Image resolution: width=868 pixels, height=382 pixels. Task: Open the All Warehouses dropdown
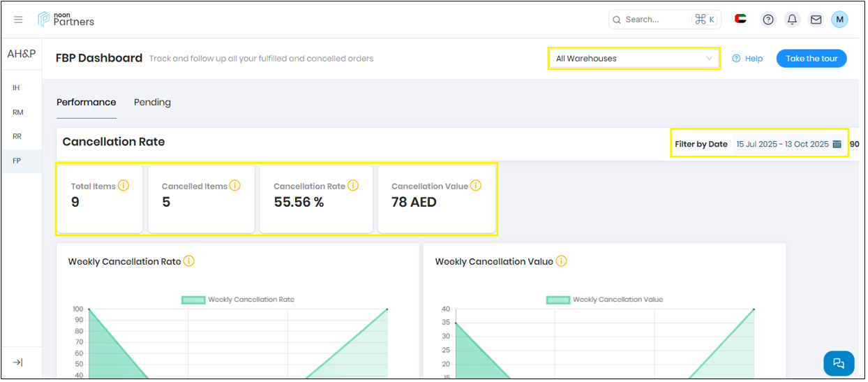(634, 59)
